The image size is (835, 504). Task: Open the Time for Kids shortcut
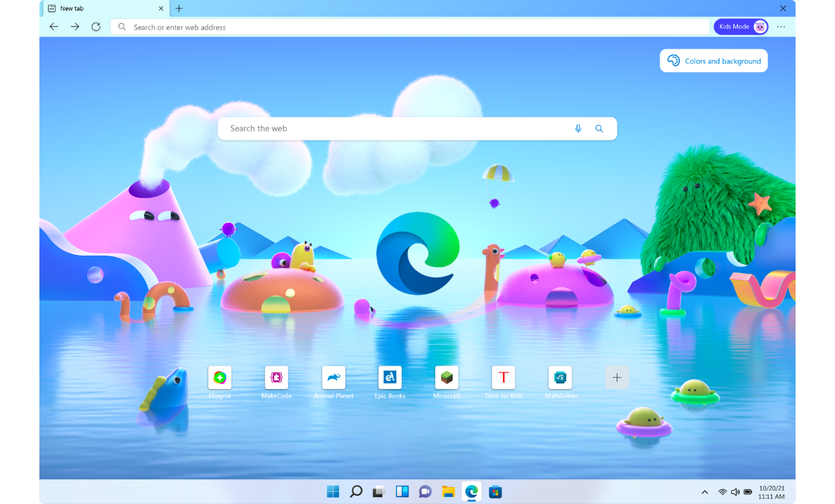[503, 382]
